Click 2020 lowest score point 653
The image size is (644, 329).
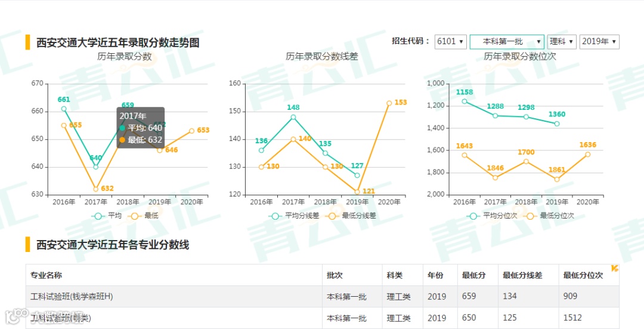point(192,131)
